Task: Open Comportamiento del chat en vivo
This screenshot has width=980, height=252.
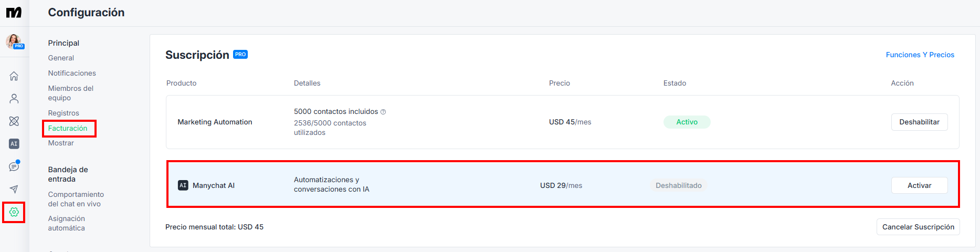Action: [76, 199]
